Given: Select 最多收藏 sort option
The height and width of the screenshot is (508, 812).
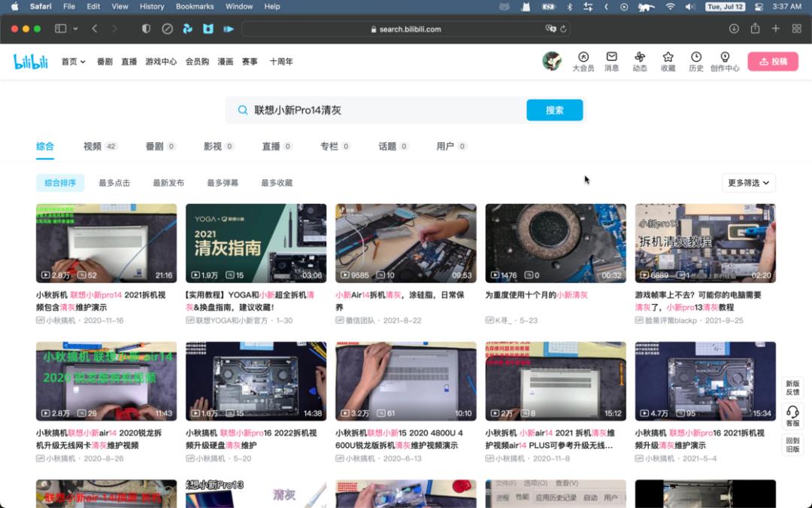Looking at the screenshot, I should [277, 183].
